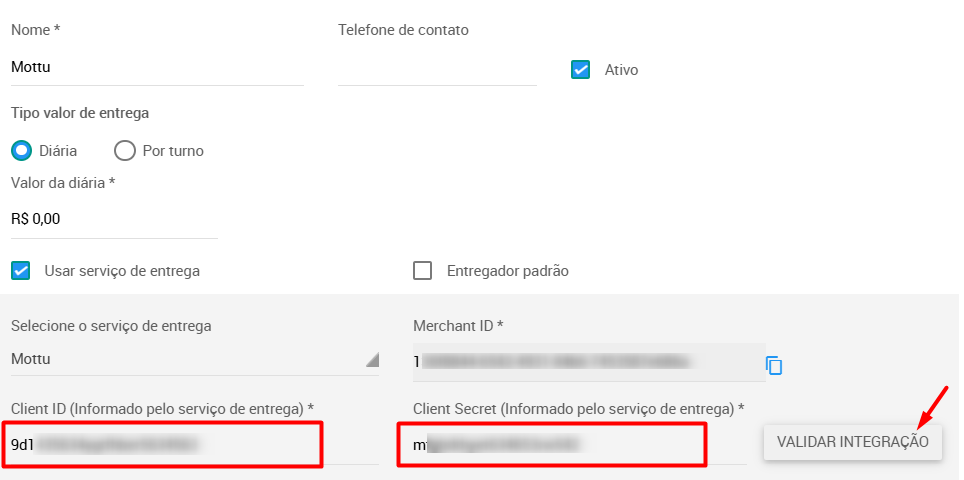Screen dimensions: 964x480
Task: Click the Valor da diária R$ 0,00 field
Action: pos(114,219)
